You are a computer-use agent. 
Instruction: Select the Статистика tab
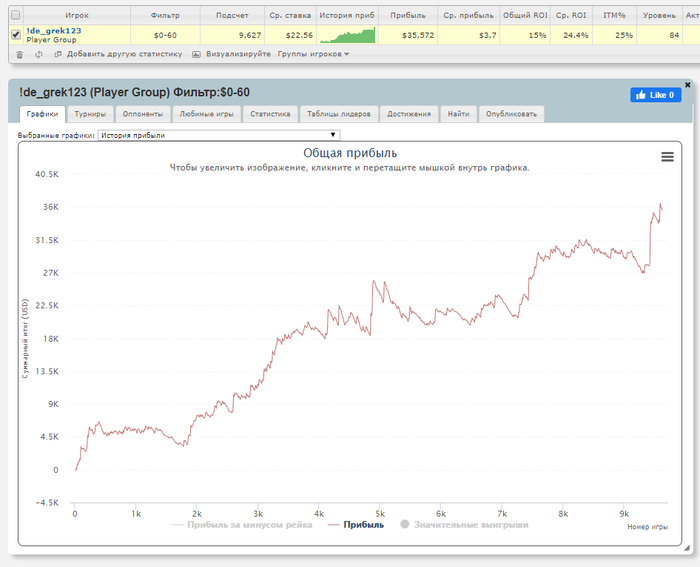click(x=270, y=114)
